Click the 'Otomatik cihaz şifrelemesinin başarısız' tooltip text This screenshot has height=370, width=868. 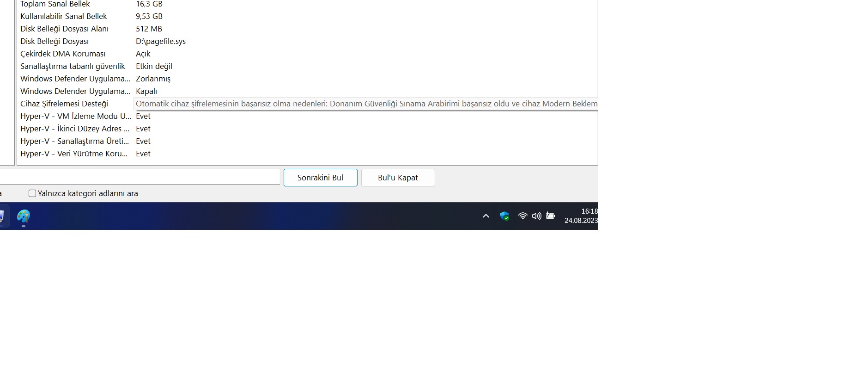pos(366,104)
